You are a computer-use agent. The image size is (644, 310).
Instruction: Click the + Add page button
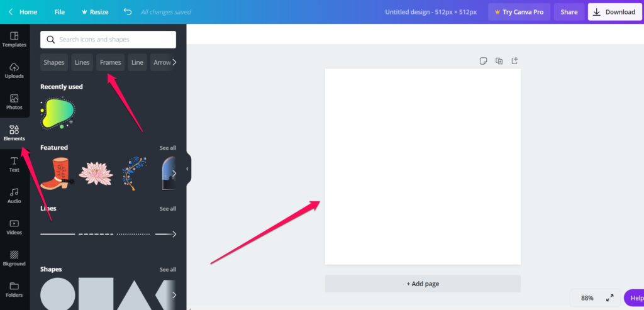423,284
